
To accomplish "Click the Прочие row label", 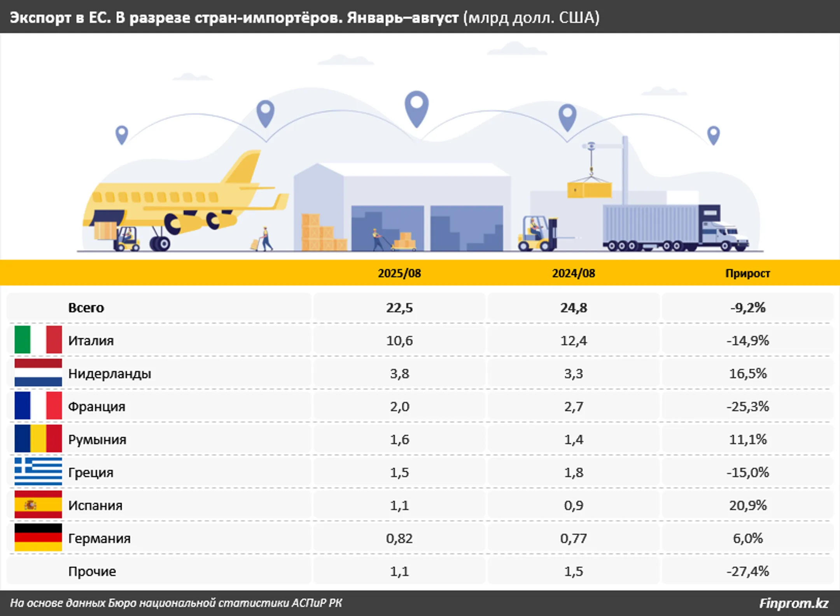I will (x=92, y=571).
